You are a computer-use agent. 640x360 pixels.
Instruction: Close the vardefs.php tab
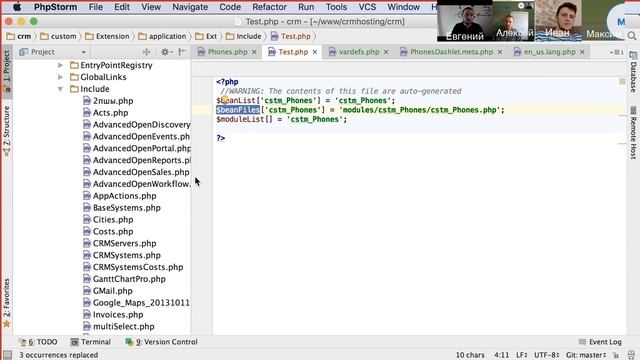(386, 52)
